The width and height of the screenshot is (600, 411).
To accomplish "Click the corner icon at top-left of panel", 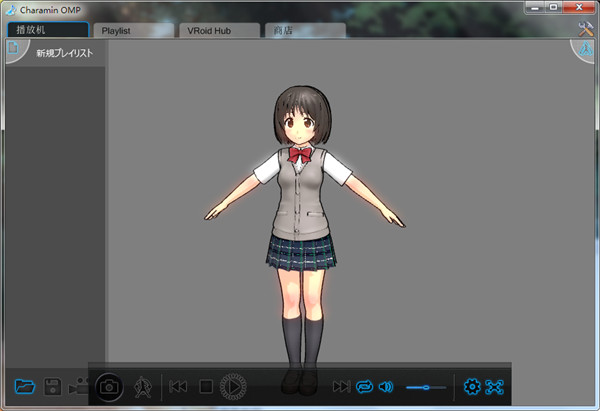I will pos(13,48).
